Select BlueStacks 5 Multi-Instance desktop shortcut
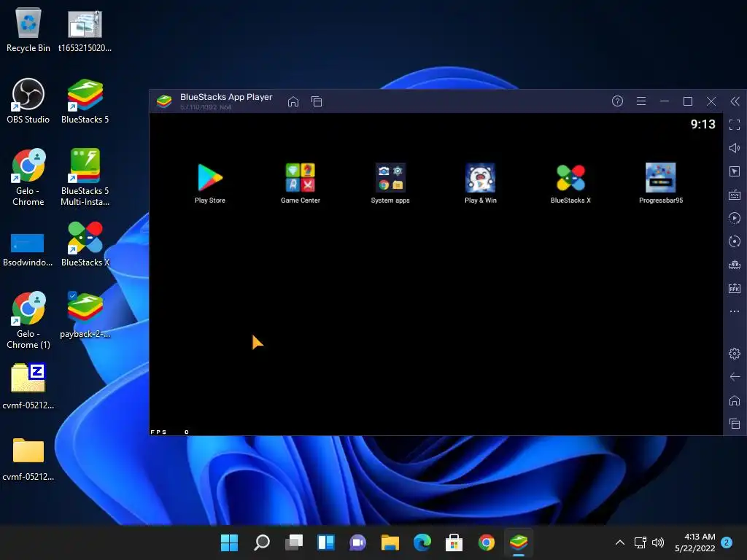 pyautogui.click(x=85, y=177)
